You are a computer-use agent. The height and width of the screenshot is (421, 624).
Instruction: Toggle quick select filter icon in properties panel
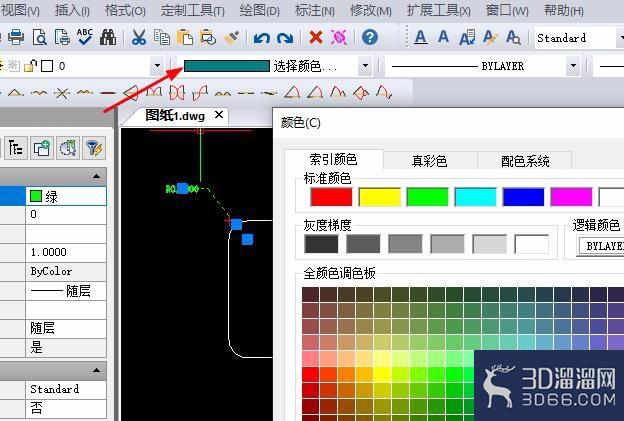point(94,148)
